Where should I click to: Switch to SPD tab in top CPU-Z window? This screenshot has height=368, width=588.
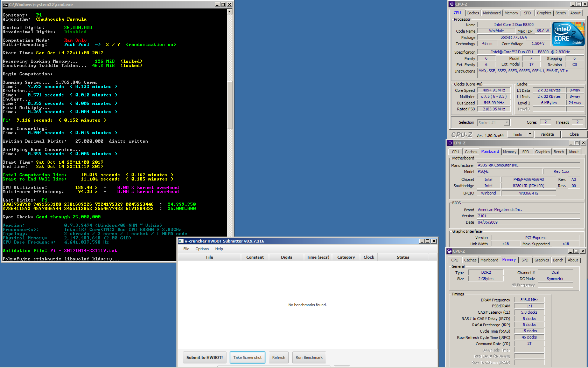point(527,13)
